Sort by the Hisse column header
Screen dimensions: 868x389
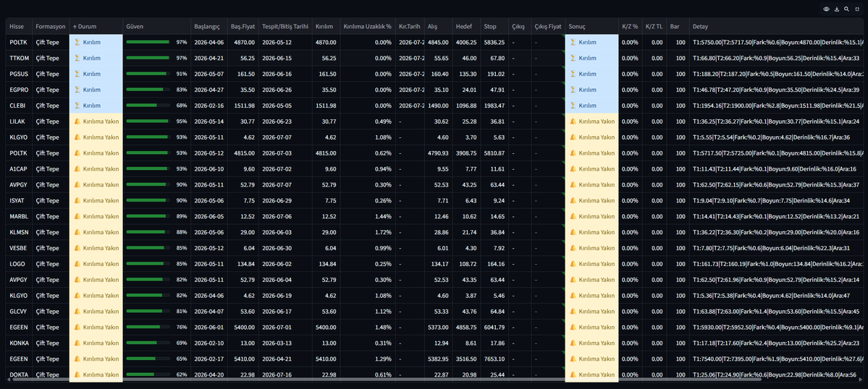click(x=19, y=27)
